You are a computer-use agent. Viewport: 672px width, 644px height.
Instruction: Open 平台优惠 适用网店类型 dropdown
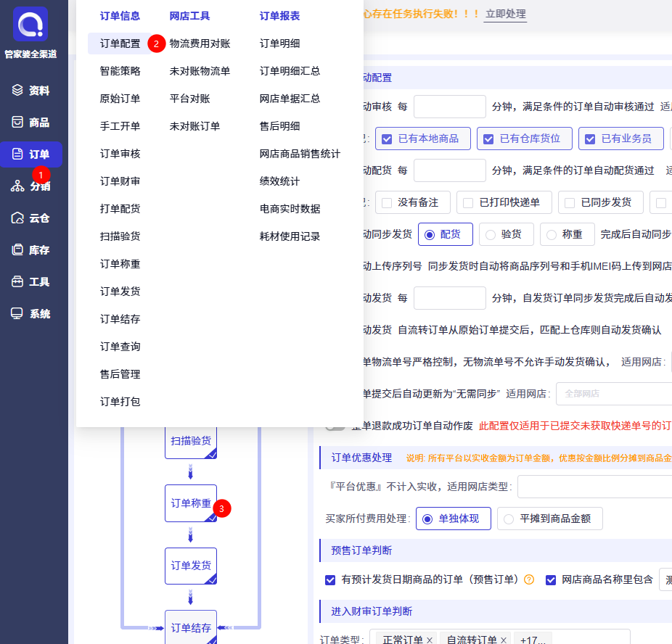pos(595,487)
